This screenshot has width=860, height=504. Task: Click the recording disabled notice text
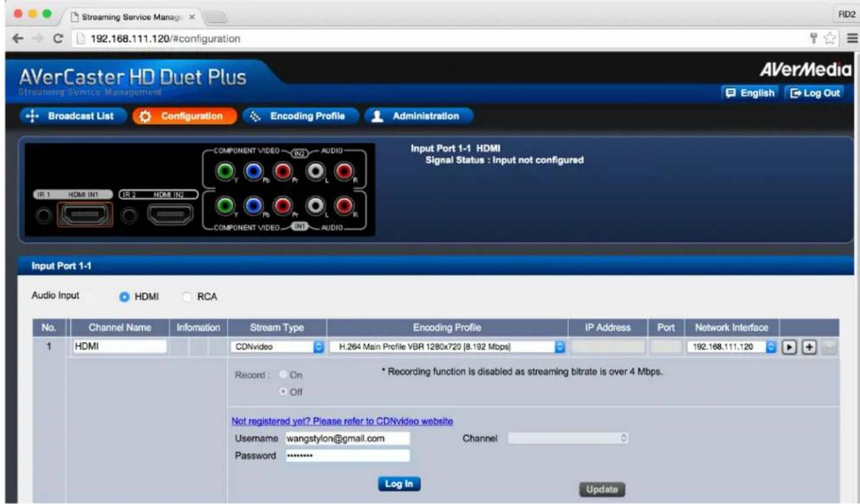(x=522, y=373)
